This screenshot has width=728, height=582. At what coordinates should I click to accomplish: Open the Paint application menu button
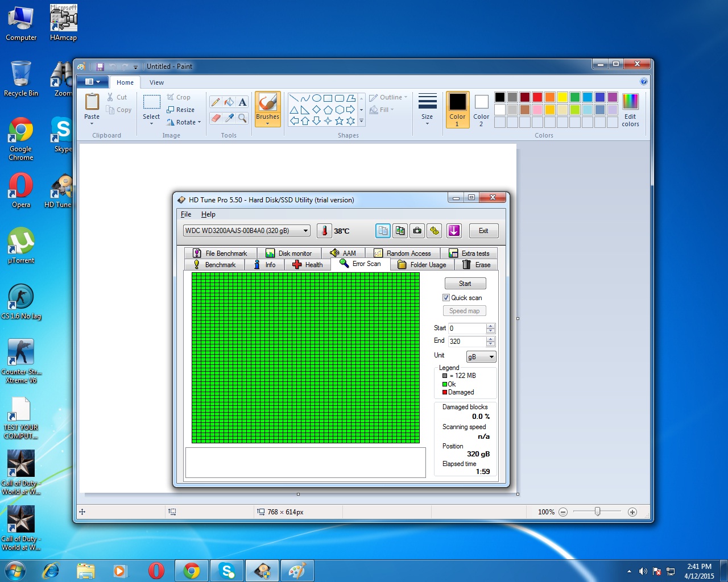click(x=92, y=82)
